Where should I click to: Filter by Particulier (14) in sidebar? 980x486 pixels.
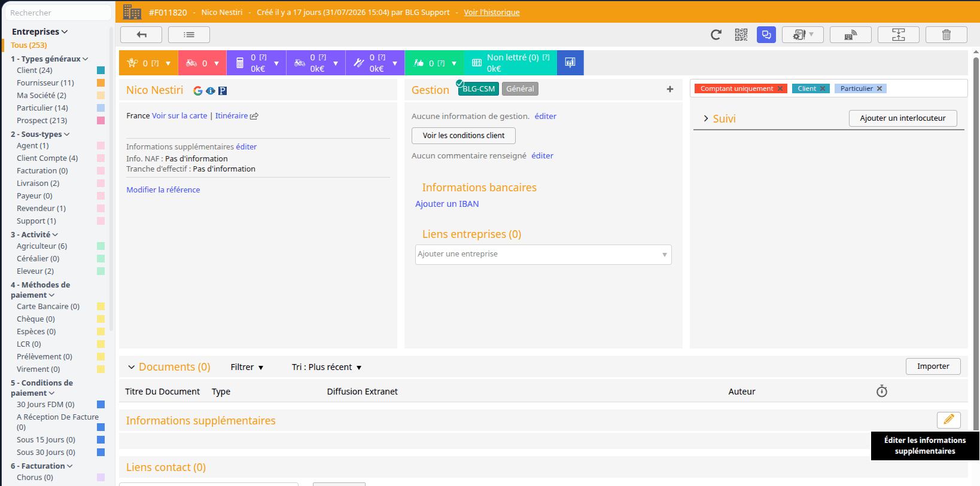42,108
